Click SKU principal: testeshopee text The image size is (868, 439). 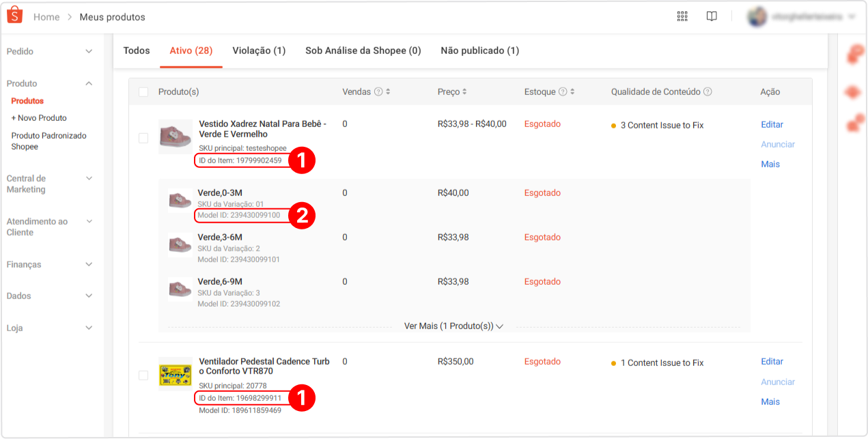pos(242,148)
